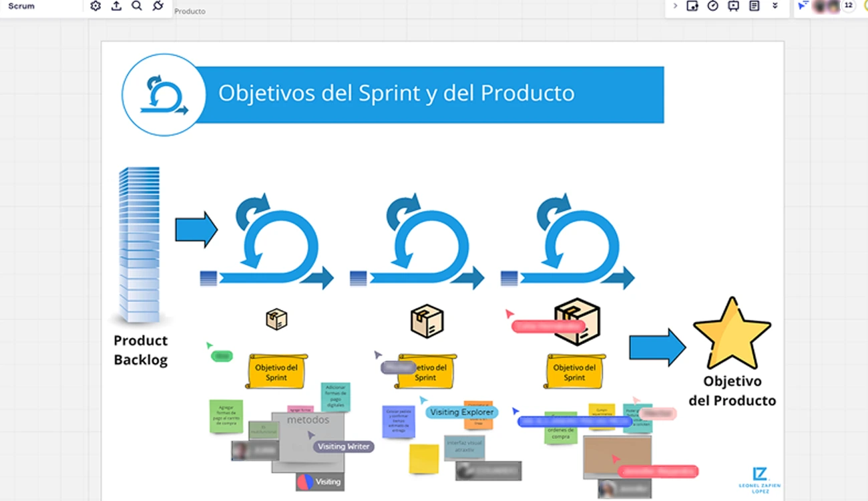Activate the board search magnifier
Viewport: 868px width, 501px height.
point(136,6)
